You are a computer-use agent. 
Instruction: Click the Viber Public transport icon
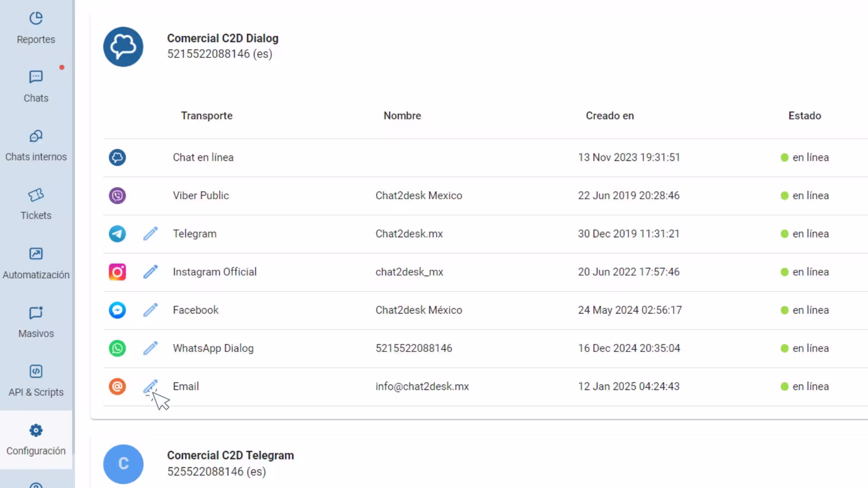tap(117, 196)
